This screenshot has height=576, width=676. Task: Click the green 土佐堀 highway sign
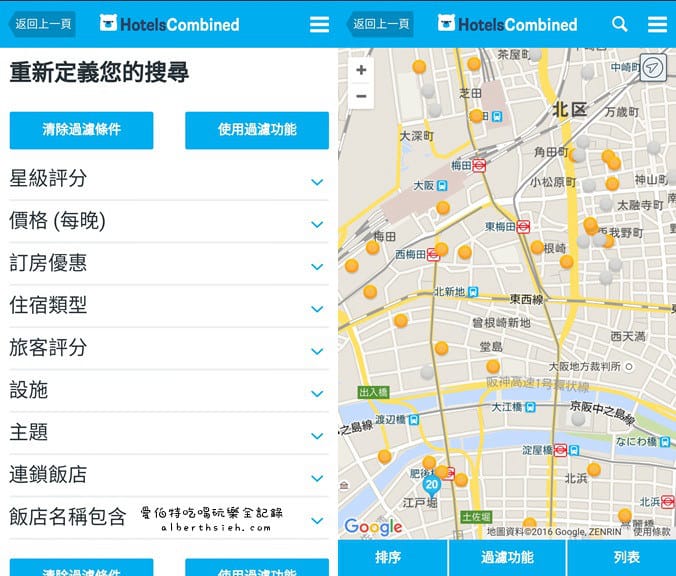[x=476, y=517]
